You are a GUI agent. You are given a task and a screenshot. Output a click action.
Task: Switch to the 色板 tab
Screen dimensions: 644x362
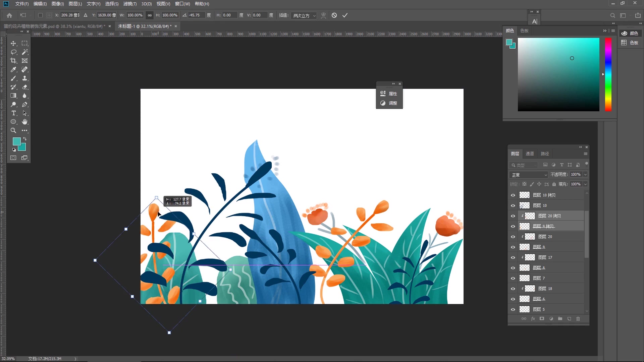click(x=524, y=31)
